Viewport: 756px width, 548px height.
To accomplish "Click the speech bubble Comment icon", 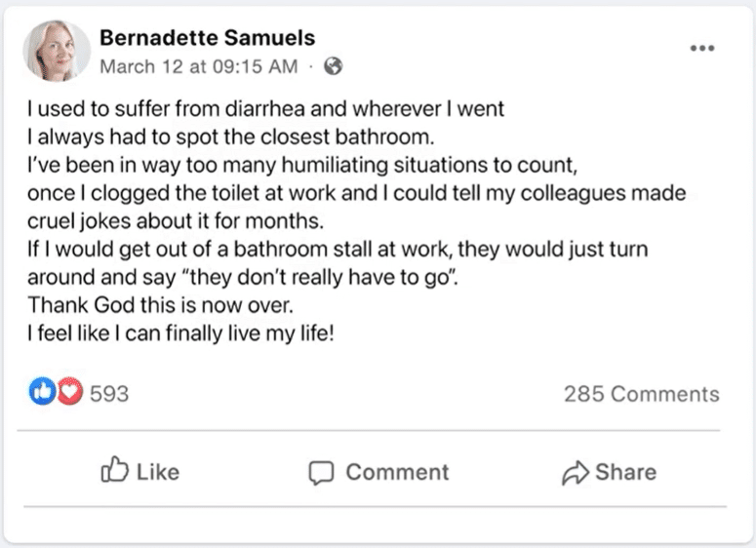I will [x=321, y=473].
